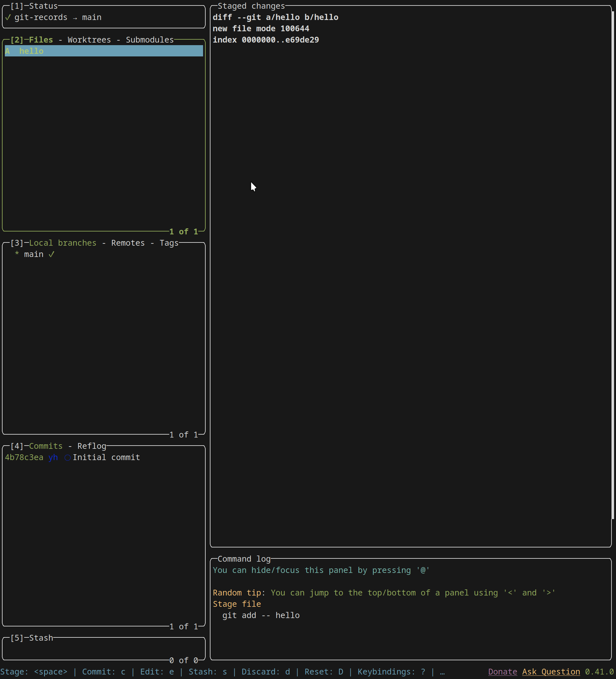Screen dimensions: 616x679
Task: Show the Reflog tab
Action: (x=92, y=446)
